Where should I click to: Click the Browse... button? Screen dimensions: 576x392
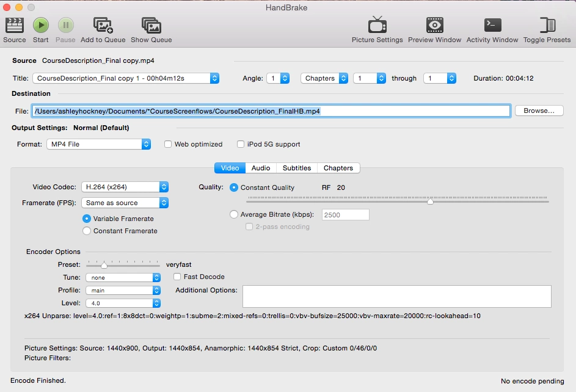(539, 111)
